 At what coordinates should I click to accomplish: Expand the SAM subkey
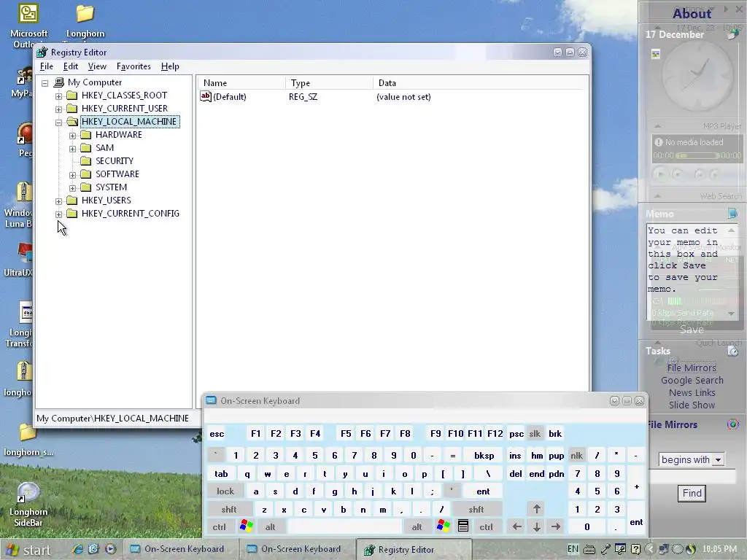[x=72, y=149]
